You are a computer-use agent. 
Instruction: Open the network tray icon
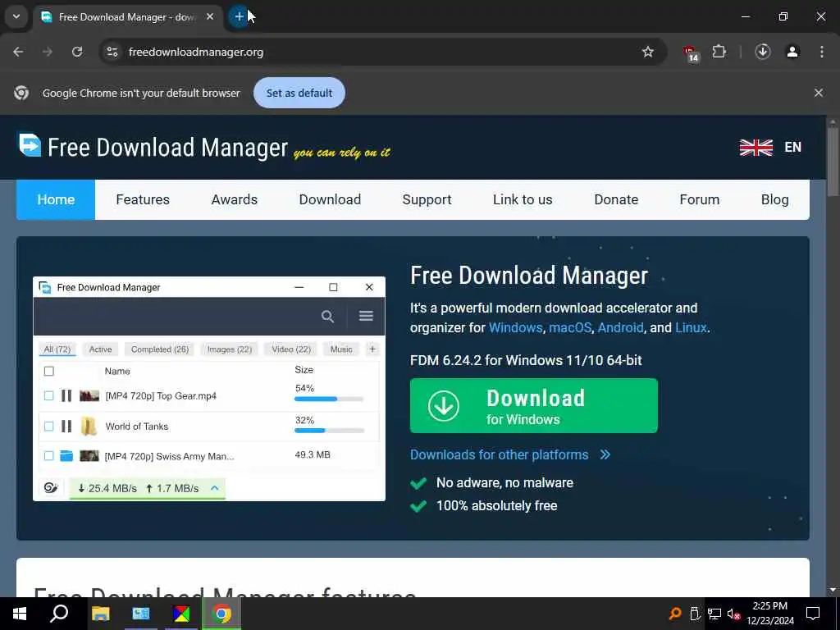[714, 614]
